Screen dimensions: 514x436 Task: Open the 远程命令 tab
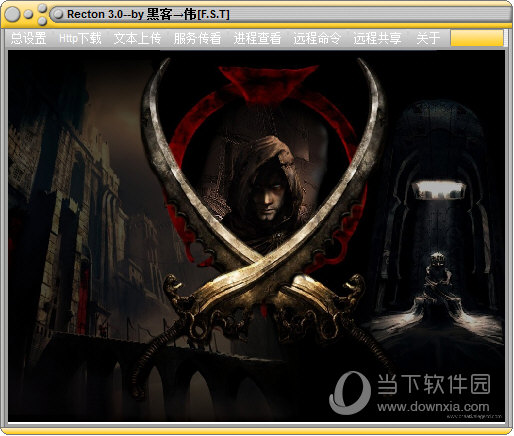click(x=317, y=38)
